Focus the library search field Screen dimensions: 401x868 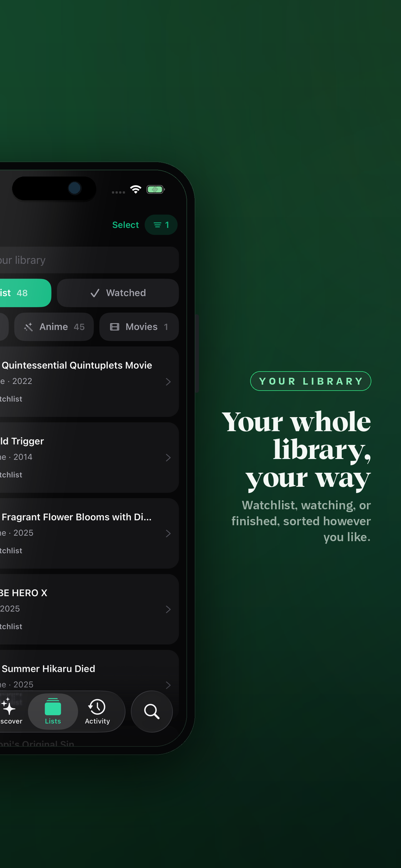click(89, 260)
